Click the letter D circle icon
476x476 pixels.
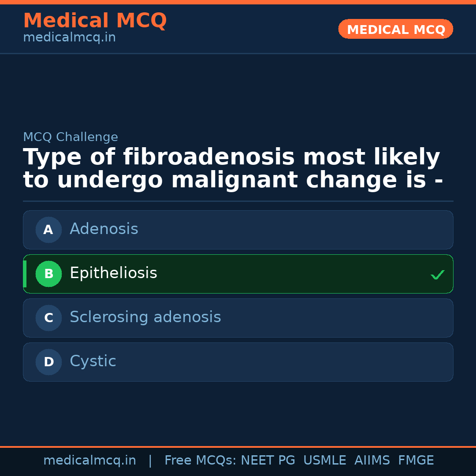pyautogui.click(x=48, y=362)
